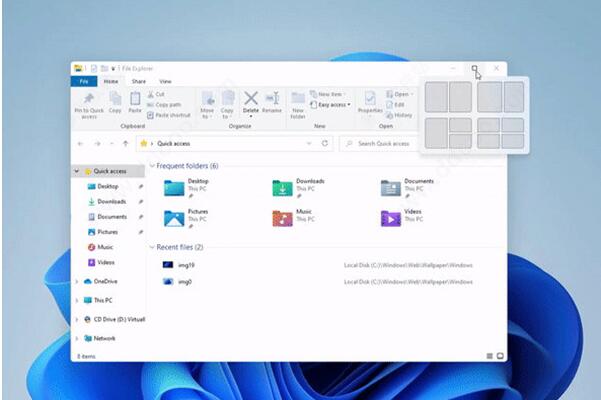Expand the CD Drive (D:) node
The width and height of the screenshot is (601, 400).
click(x=77, y=320)
